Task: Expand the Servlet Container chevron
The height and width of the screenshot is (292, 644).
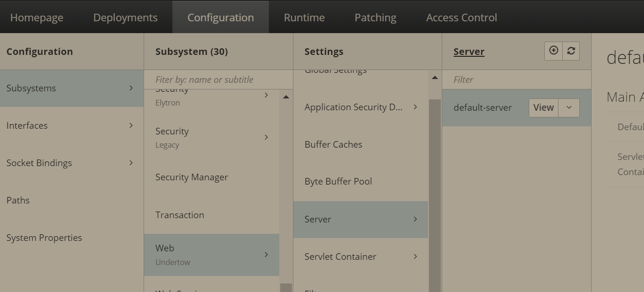Action: [415, 257]
